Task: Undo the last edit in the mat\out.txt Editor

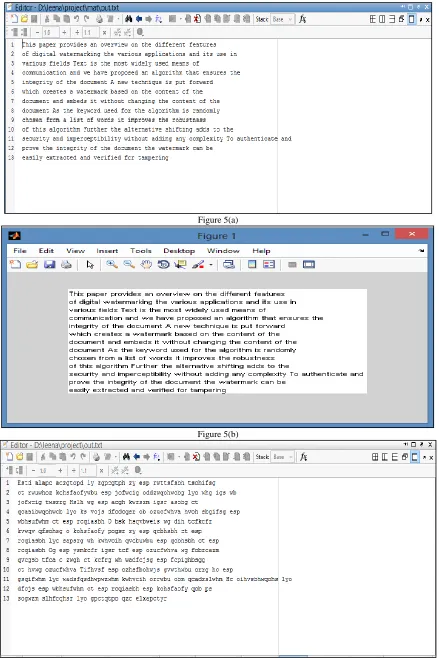Action: (x=77, y=19)
